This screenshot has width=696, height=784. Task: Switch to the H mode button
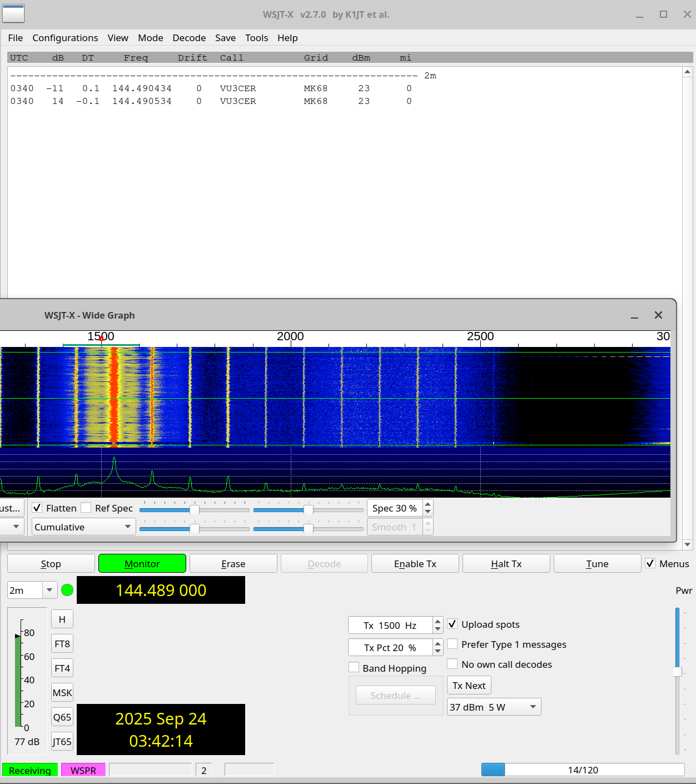[x=62, y=619]
